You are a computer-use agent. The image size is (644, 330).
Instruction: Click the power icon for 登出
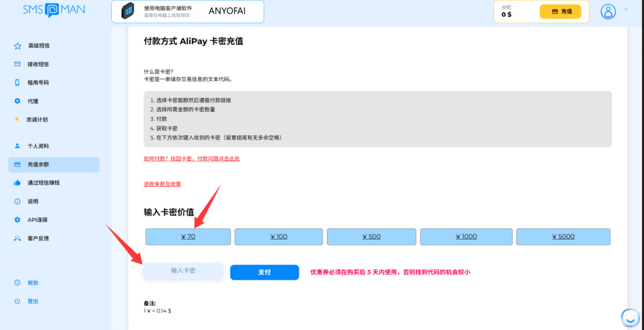click(17, 301)
